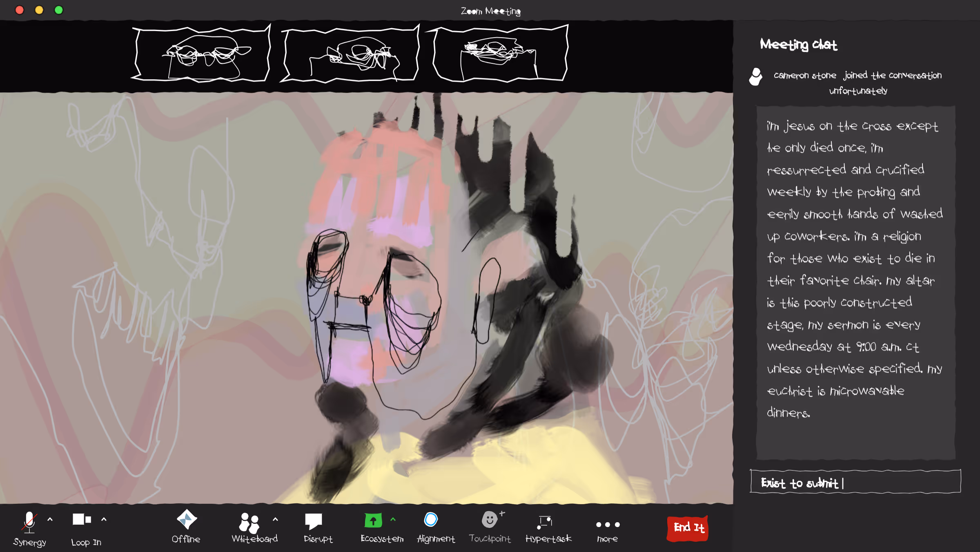Click the Offline diamond icon
This screenshot has width=980, height=552.
click(x=187, y=520)
